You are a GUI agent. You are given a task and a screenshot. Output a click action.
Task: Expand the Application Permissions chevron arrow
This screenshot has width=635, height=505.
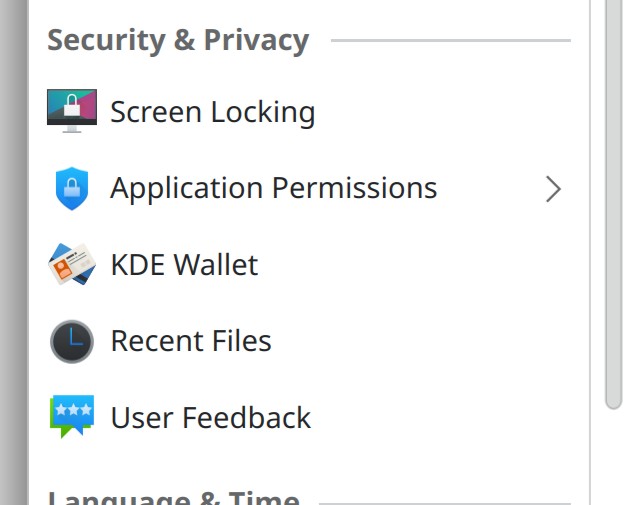[553, 188]
